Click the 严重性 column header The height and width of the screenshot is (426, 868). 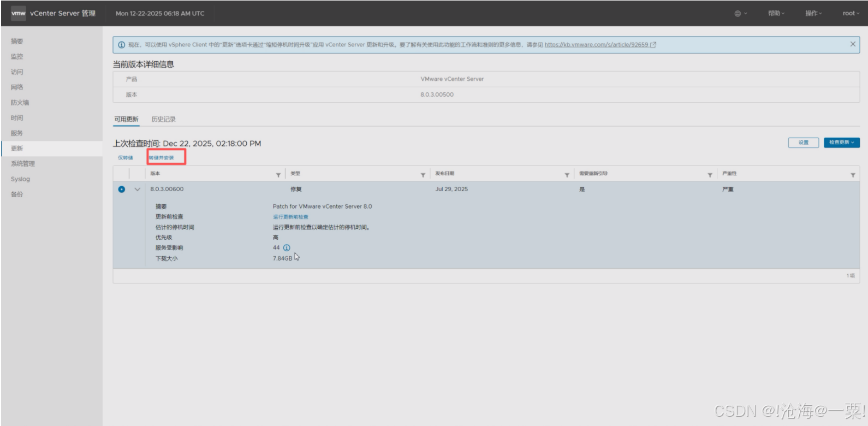(729, 174)
